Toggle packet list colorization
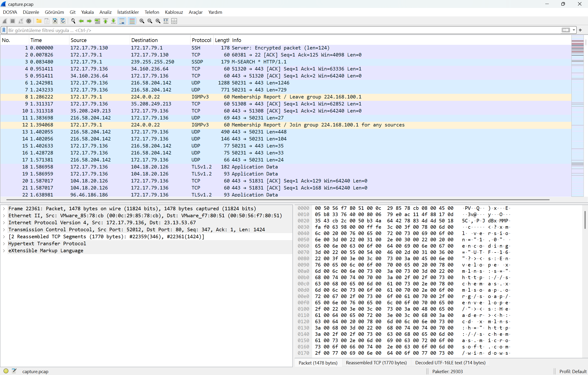 132,21
